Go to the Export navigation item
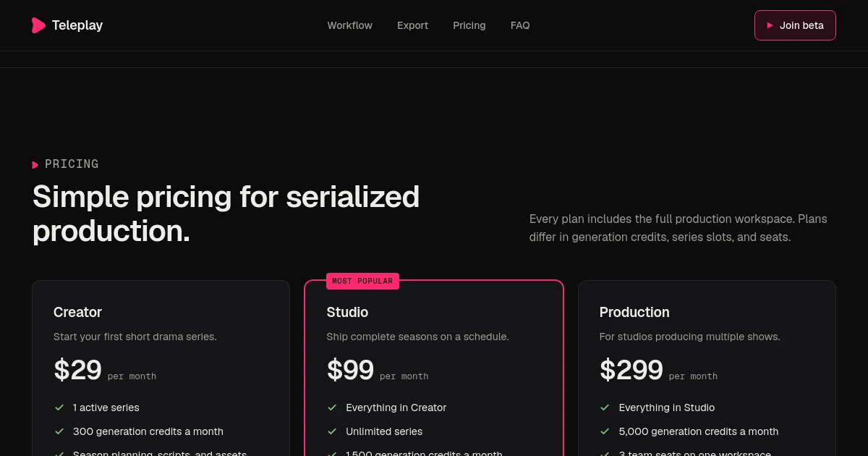868x456 pixels. point(412,25)
